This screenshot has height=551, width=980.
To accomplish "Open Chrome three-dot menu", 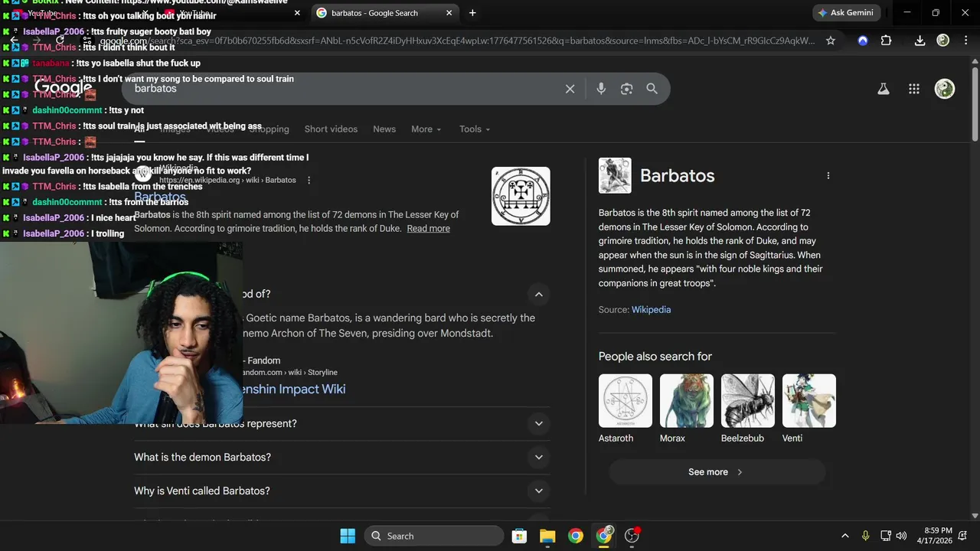I will 966,41.
